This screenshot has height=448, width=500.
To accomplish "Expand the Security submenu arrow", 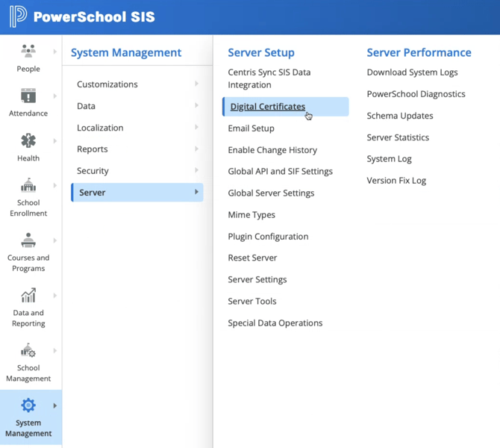I will coord(197,171).
